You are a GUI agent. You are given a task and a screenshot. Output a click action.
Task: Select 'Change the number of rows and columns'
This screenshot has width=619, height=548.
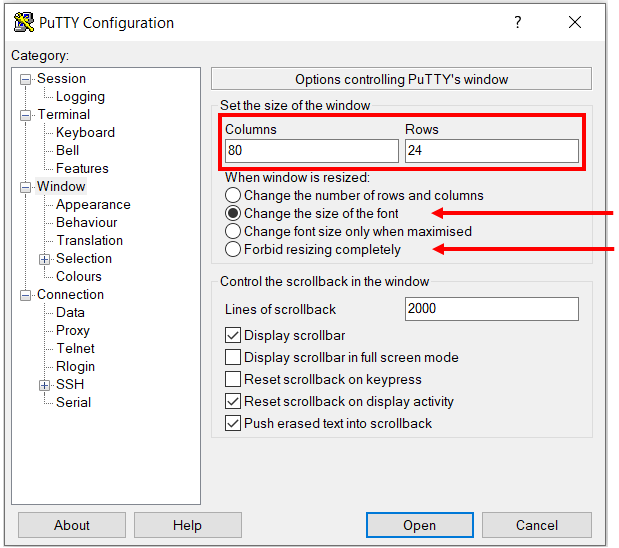233,196
